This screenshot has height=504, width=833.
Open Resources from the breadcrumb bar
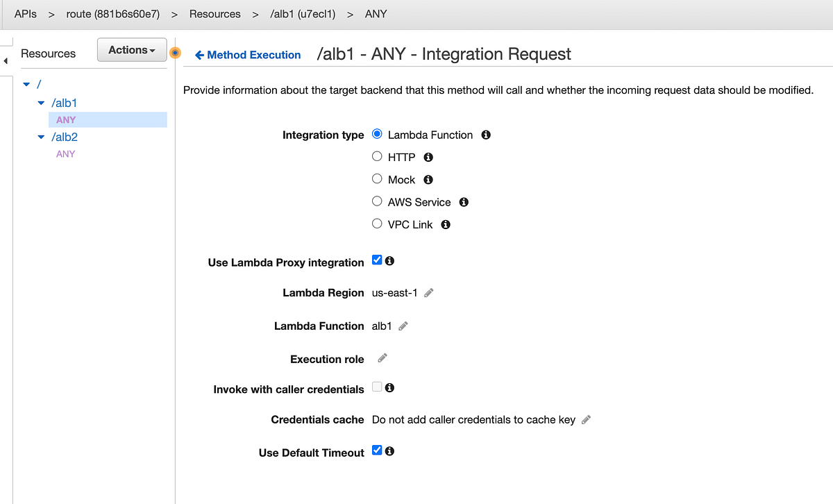(214, 13)
